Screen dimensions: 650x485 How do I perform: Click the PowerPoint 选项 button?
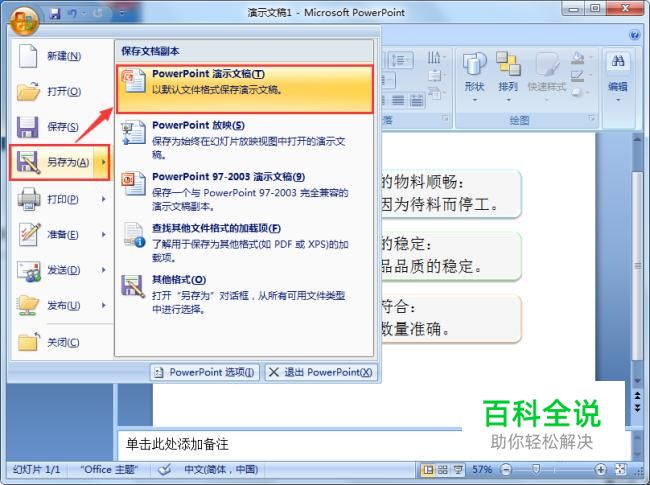click(x=205, y=372)
